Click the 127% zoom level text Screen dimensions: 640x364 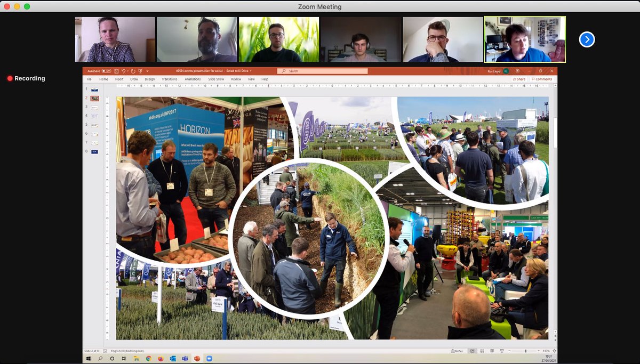tap(546, 351)
